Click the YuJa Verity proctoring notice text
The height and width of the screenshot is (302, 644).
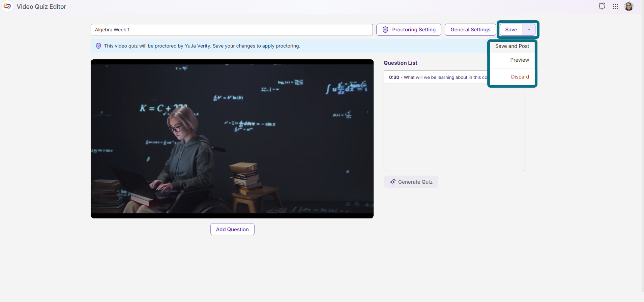coord(202,46)
